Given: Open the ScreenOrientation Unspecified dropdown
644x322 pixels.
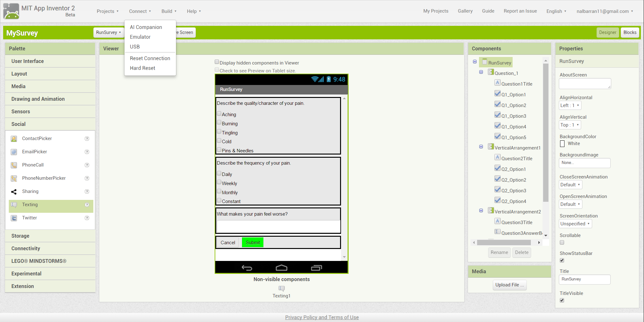Looking at the screenshot, I should click(575, 224).
